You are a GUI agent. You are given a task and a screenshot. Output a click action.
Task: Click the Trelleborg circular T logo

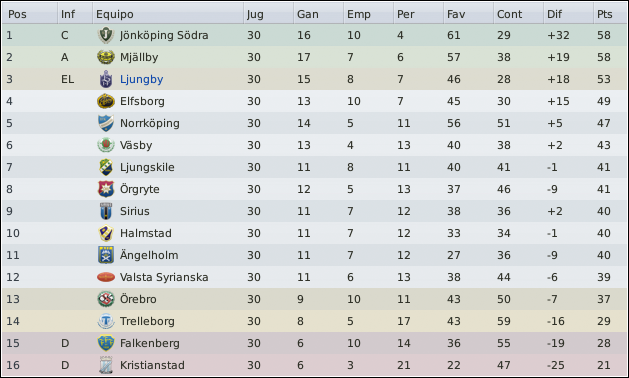(106, 321)
